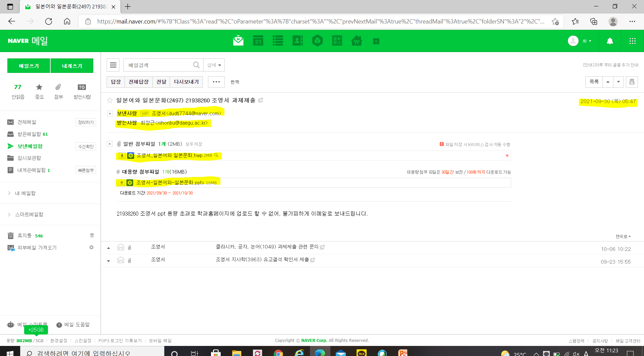
Task: Expand the 내 메일함 folder section
Action: tap(9, 193)
